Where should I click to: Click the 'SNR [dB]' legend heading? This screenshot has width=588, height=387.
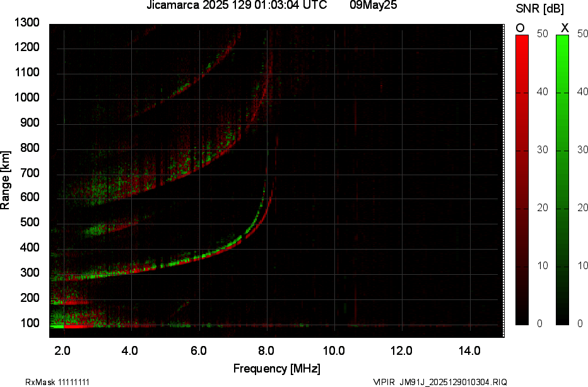click(x=539, y=9)
